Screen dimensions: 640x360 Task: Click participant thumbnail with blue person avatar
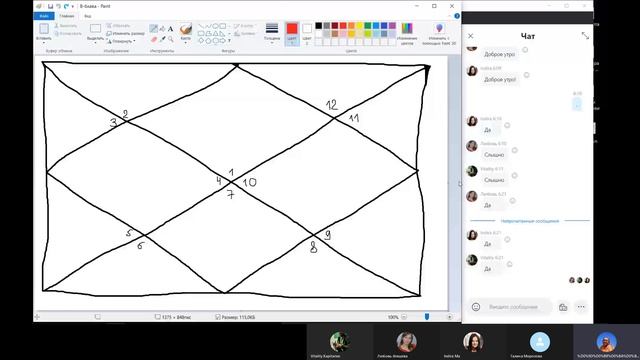click(540, 342)
